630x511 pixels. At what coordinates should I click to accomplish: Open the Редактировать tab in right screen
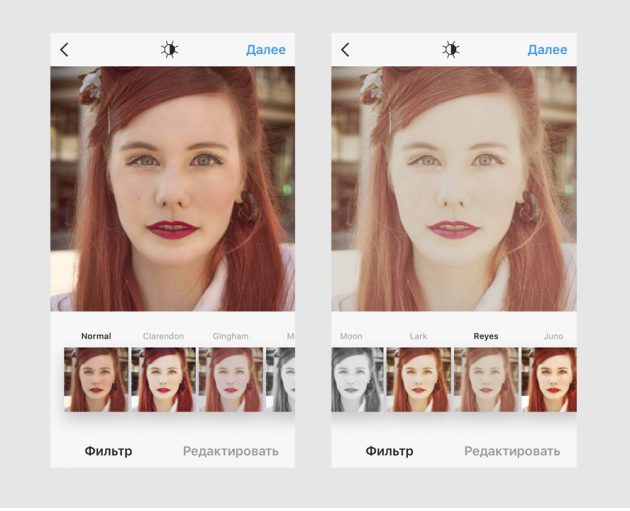click(x=512, y=451)
